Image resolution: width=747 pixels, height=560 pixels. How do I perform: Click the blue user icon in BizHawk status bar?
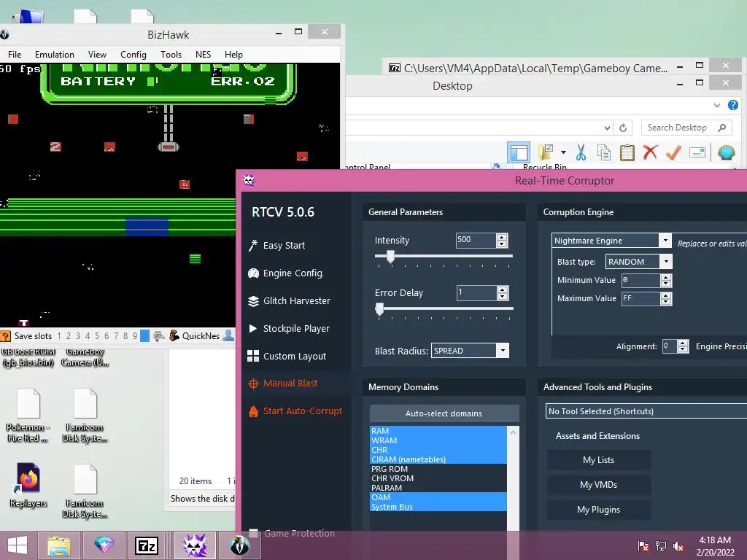tap(228, 335)
